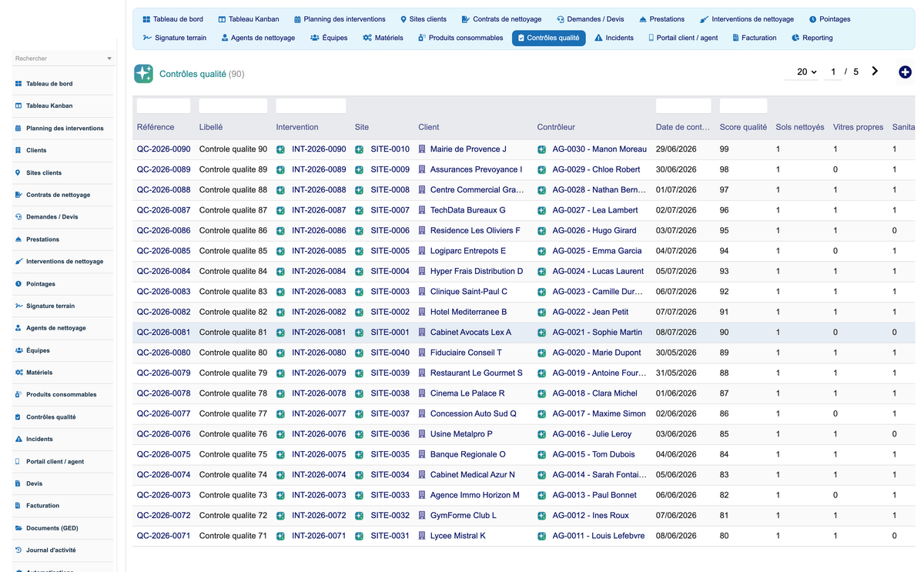Open Matériels top tab
Screen dimensions: 924x572
point(383,38)
